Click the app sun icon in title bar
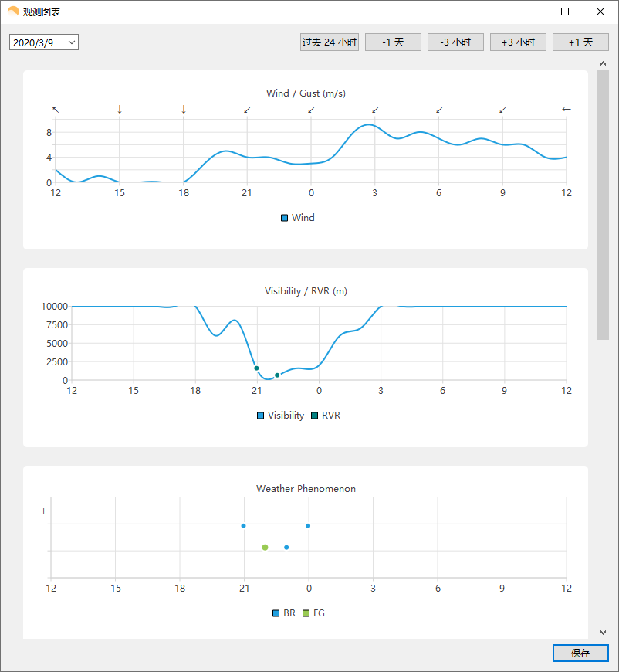Image resolution: width=619 pixels, height=672 pixels. (13, 12)
